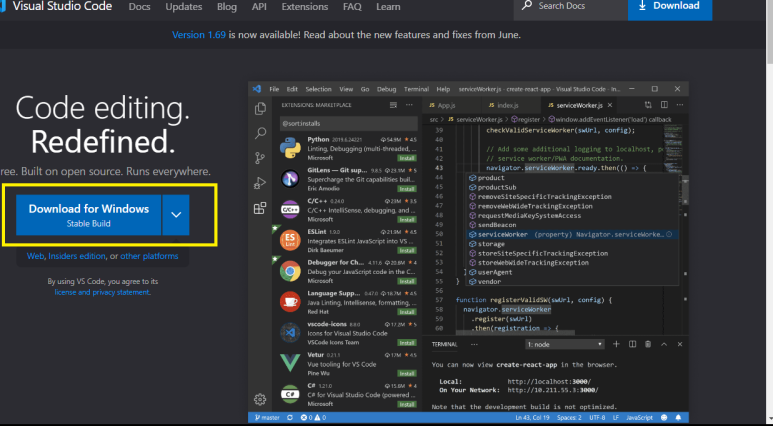Go to the Blog nav item
The width and height of the screenshot is (773, 426).
pos(227,7)
